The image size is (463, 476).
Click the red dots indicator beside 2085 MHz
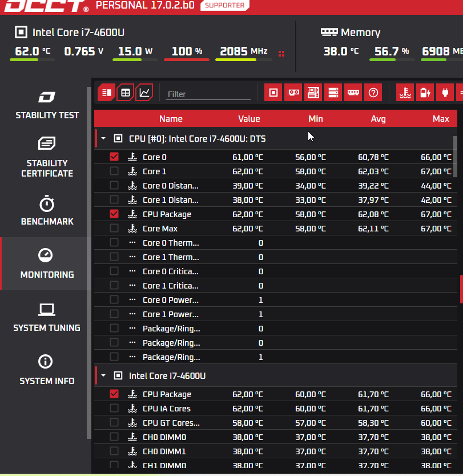pyautogui.click(x=281, y=54)
